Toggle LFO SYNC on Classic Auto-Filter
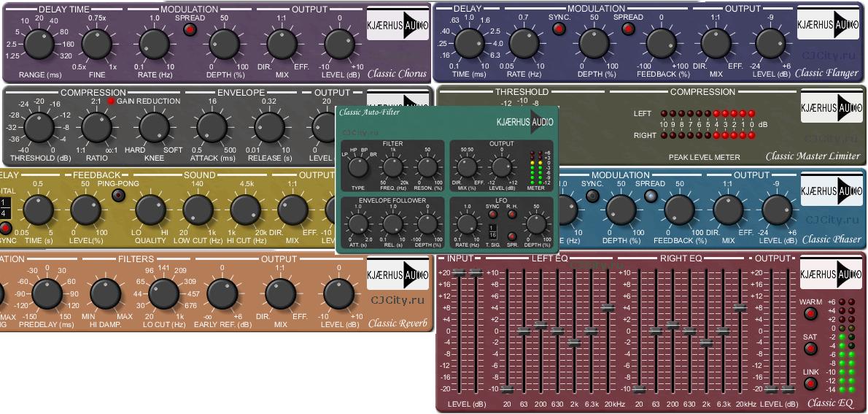This screenshot has height=414, width=868. (492, 215)
